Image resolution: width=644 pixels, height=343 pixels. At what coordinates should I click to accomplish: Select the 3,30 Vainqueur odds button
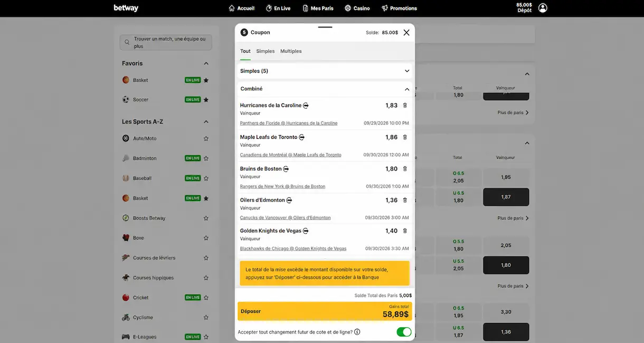coord(506,312)
